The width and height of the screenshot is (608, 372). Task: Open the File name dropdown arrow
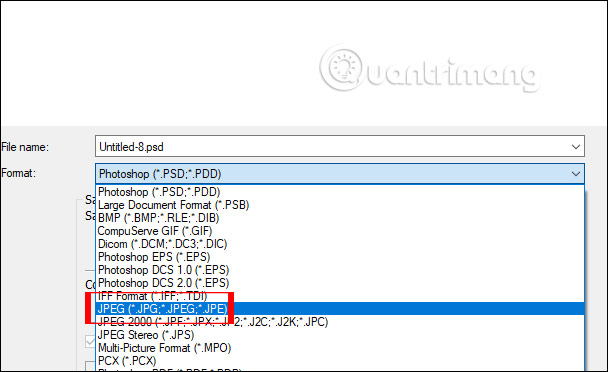576,147
